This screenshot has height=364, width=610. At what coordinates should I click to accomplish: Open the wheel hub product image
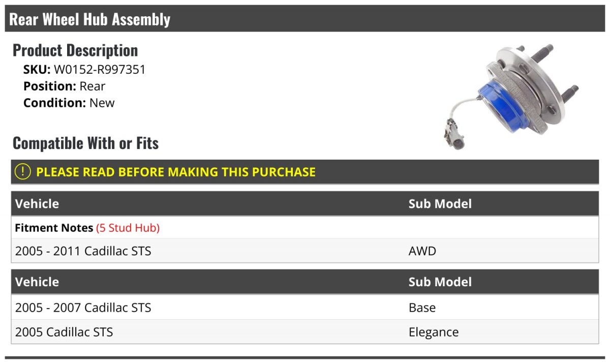pos(511,97)
